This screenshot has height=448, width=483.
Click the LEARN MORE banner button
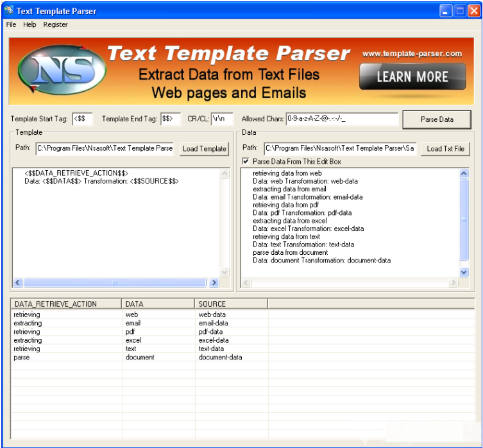coord(412,77)
